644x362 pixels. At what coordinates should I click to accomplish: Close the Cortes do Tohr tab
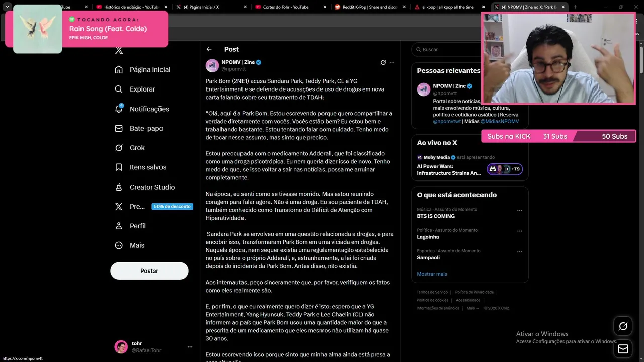(325, 7)
